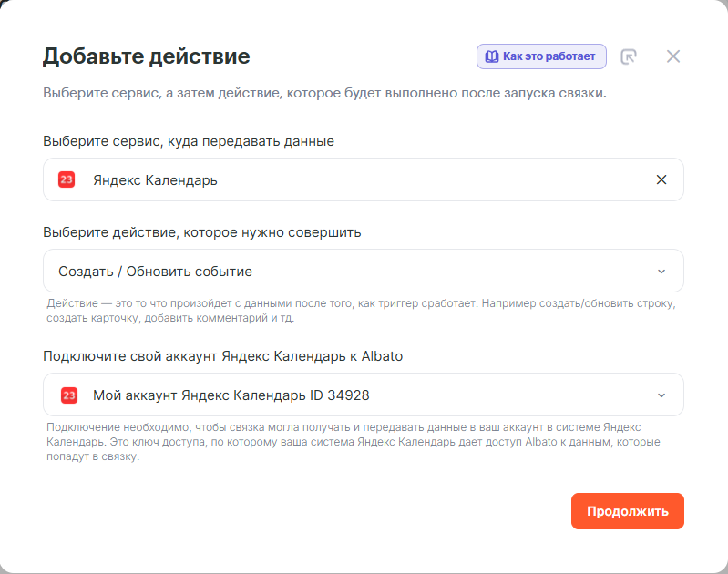Image resolution: width=728 pixels, height=574 pixels.
Task: Open the "Создать / Обновить событие" dropdown
Action: [363, 272]
